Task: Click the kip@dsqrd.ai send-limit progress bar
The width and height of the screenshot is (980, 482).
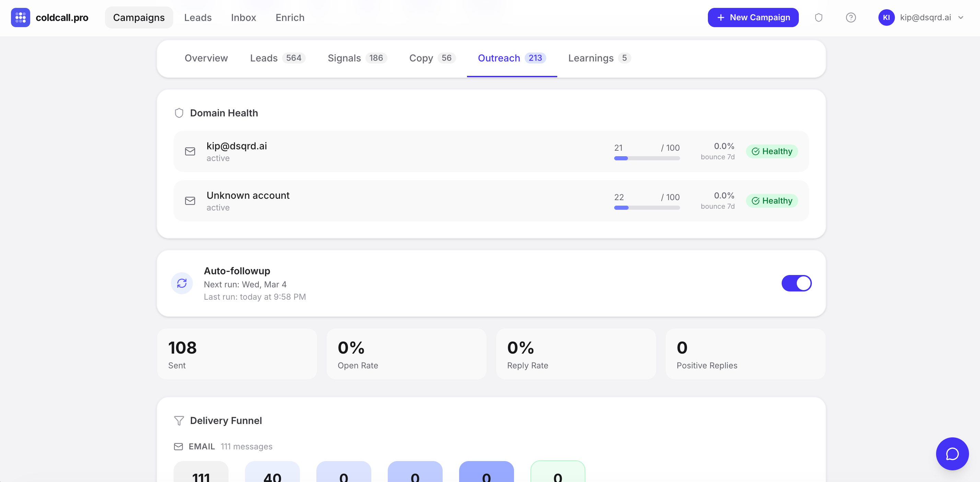Action: coord(646,158)
